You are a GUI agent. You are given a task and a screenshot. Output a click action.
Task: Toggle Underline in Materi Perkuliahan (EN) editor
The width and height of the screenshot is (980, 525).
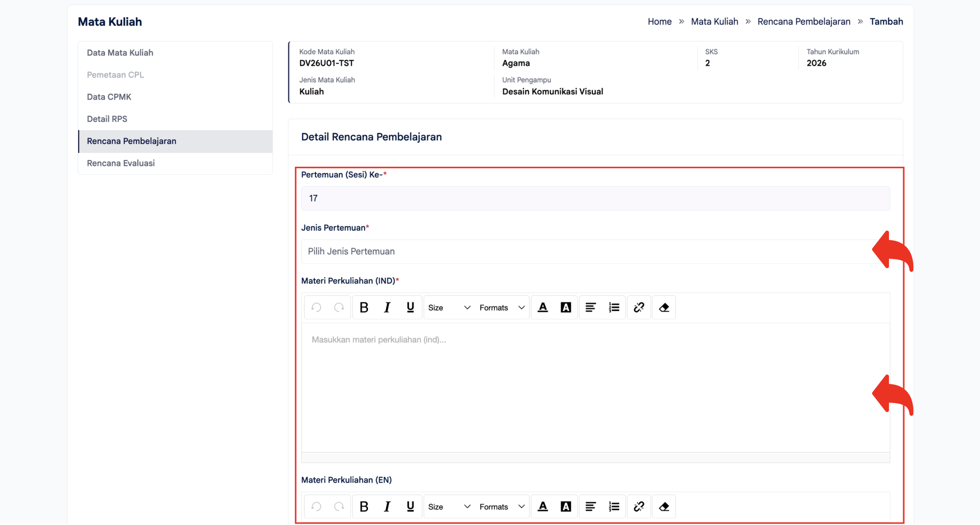[x=410, y=506]
